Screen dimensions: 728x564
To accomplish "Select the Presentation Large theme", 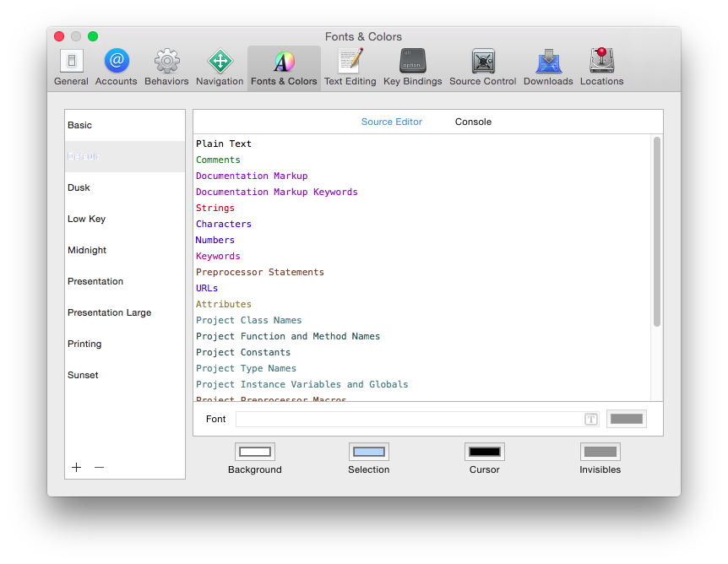I will tap(125, 312).
